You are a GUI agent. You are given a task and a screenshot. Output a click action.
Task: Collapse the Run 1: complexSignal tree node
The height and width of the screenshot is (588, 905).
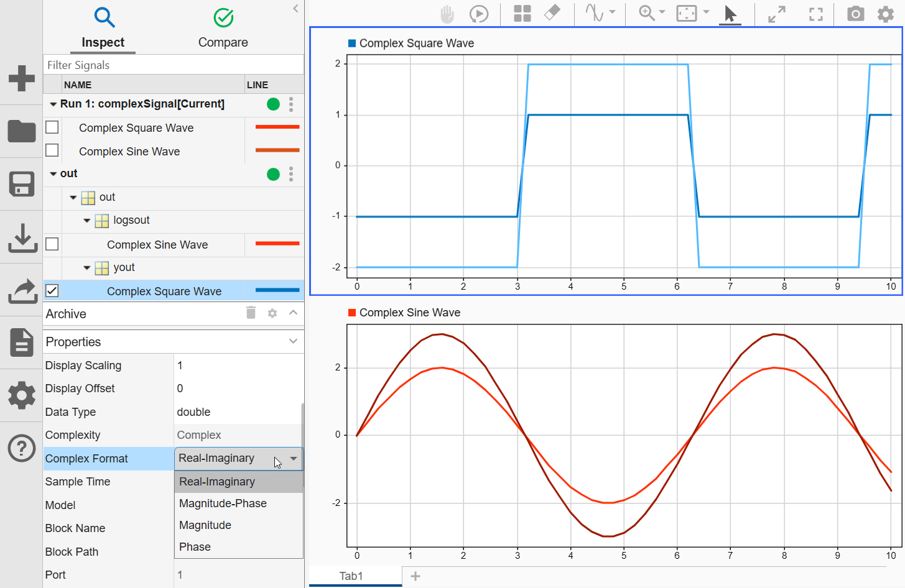(53, 104)
